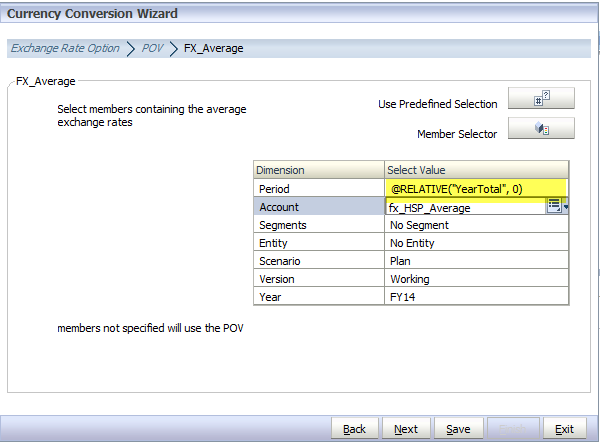Save the currency conversion settings
Image resolution: width=600 pixels, height=443 pixels.
point(458,429)
